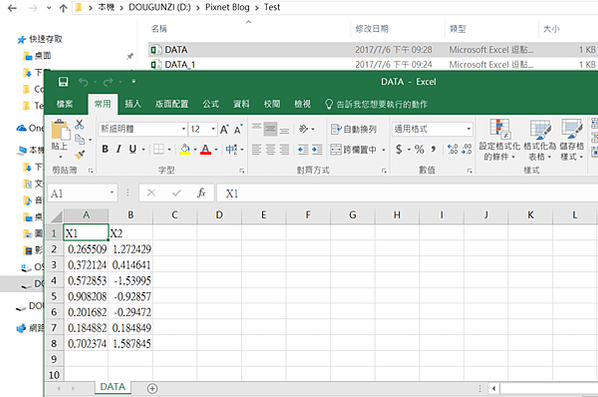This screenshot has height=397, width=598.
Task: Expand the font size 12 dropdown
Action: [x=213, y=129]
